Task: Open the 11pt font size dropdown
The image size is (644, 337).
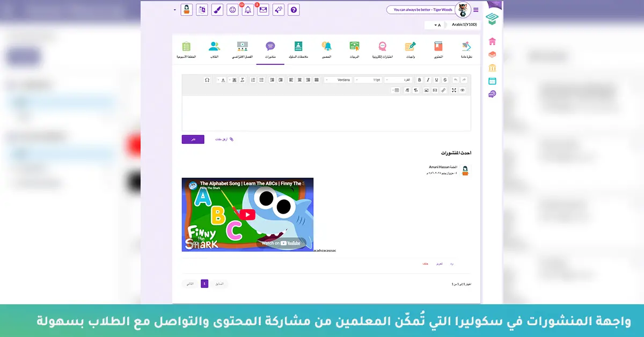Action: (x=368, y=80)
